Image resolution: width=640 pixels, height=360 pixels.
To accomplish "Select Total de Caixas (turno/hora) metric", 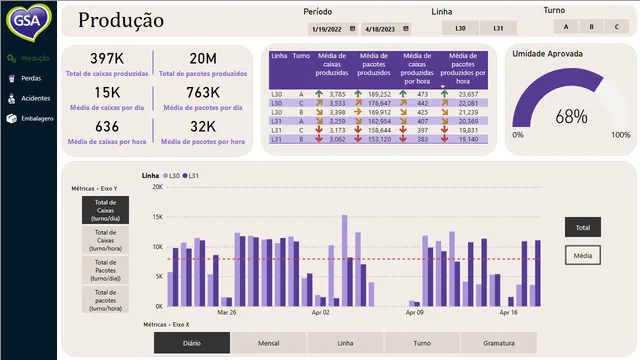I will (x=105, y=240).
